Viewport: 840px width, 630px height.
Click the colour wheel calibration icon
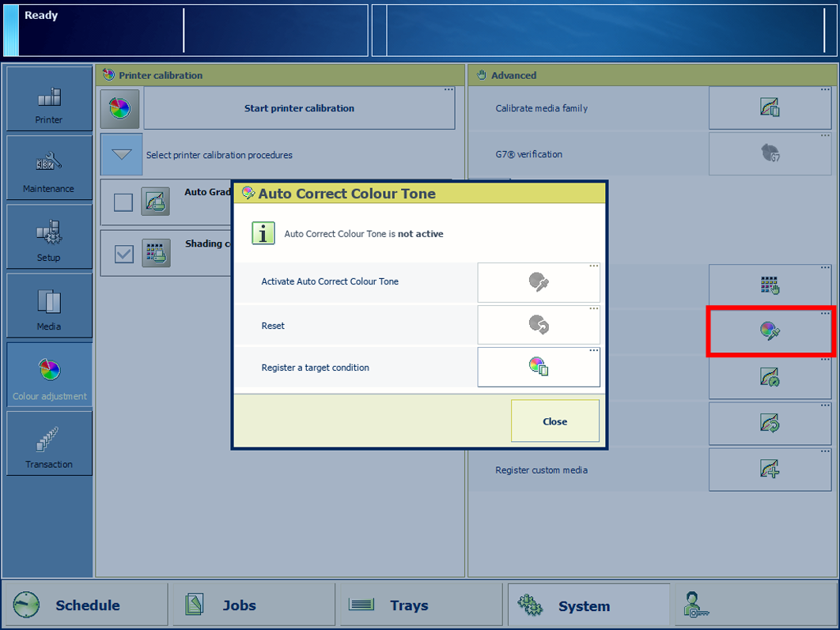[120, 109]
